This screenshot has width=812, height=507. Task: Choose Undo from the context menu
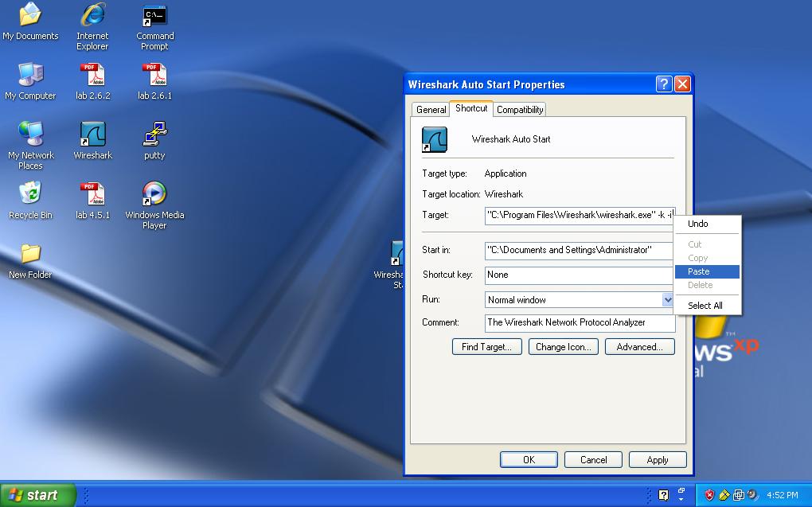(708, 224)
